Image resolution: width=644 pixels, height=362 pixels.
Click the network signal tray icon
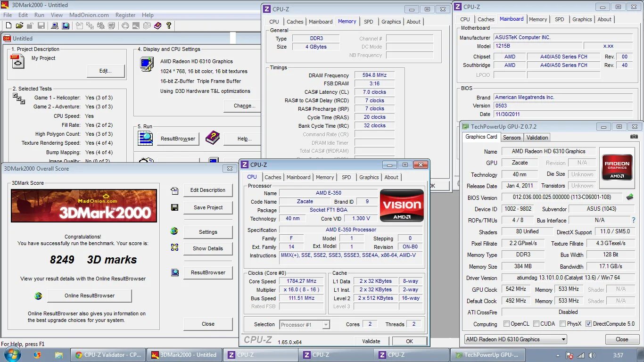[x=581, y=355]
